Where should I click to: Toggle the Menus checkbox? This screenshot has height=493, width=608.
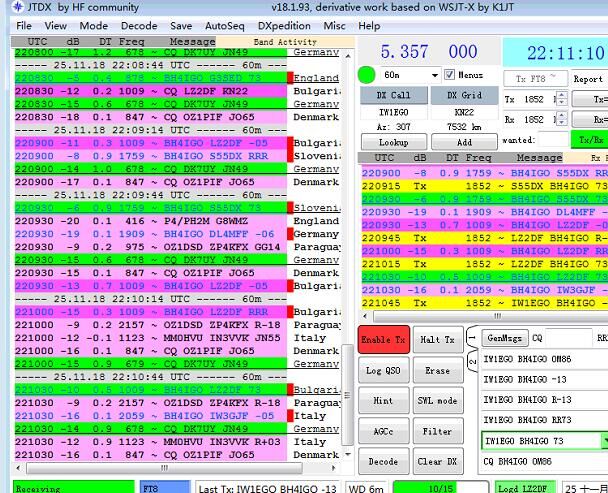449,74
